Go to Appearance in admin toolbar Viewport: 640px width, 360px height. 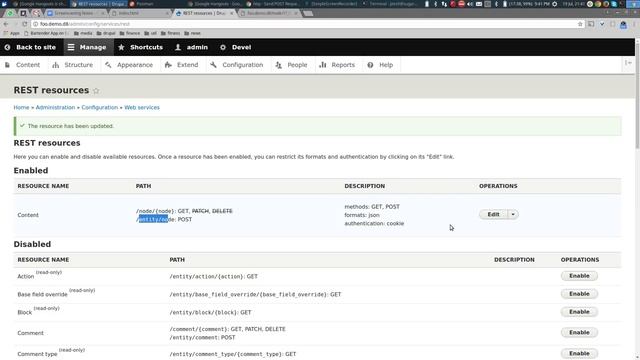(x=129, y=65)
